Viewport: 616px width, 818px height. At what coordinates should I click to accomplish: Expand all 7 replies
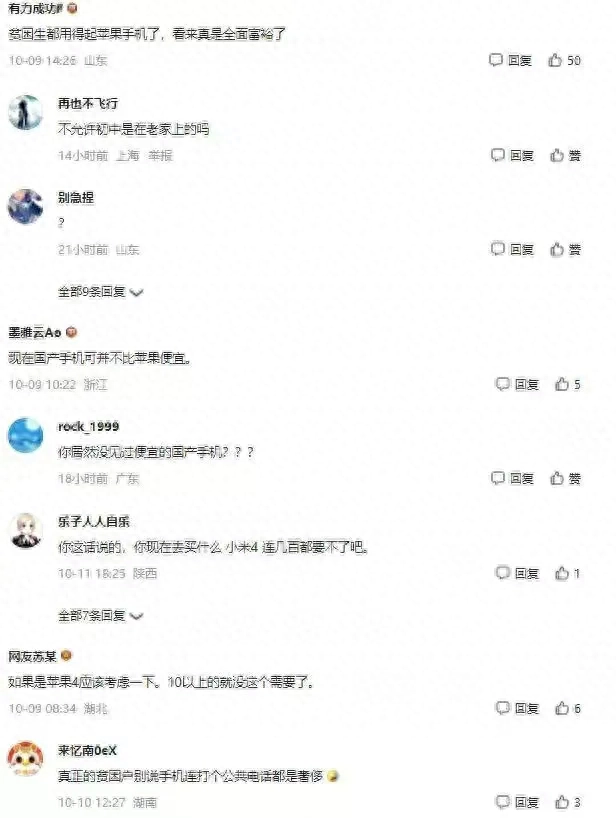(x=100, y=616)
